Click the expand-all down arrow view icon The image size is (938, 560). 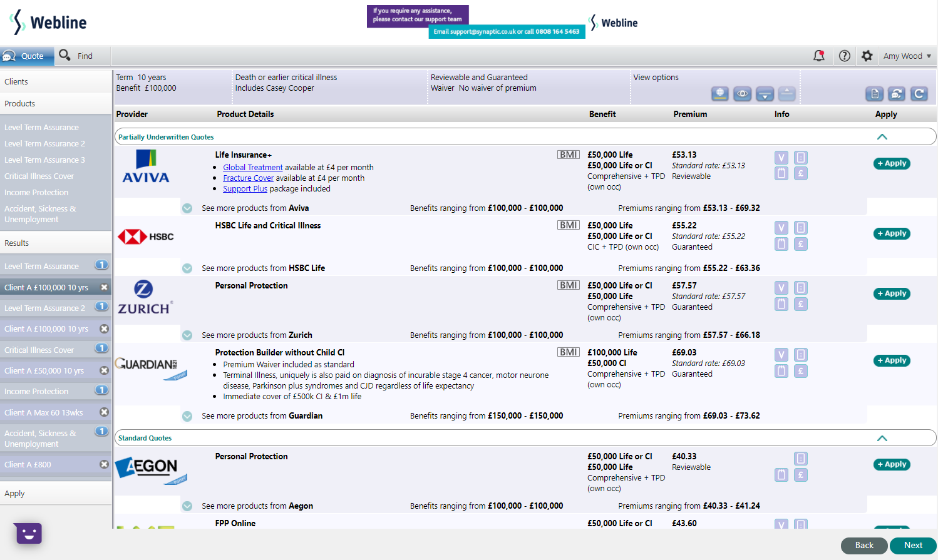point(765,94)
